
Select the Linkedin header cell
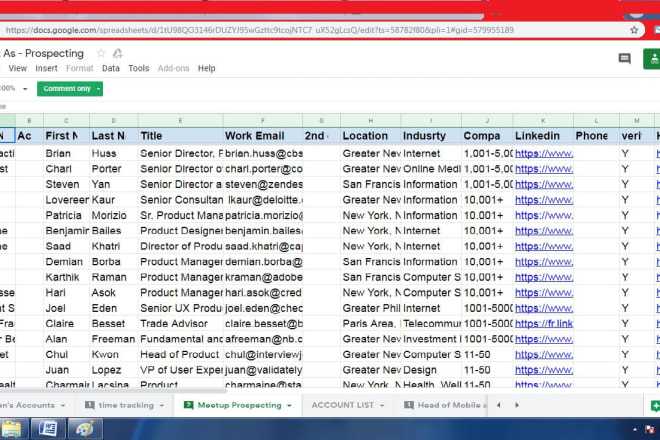[543, 136]
